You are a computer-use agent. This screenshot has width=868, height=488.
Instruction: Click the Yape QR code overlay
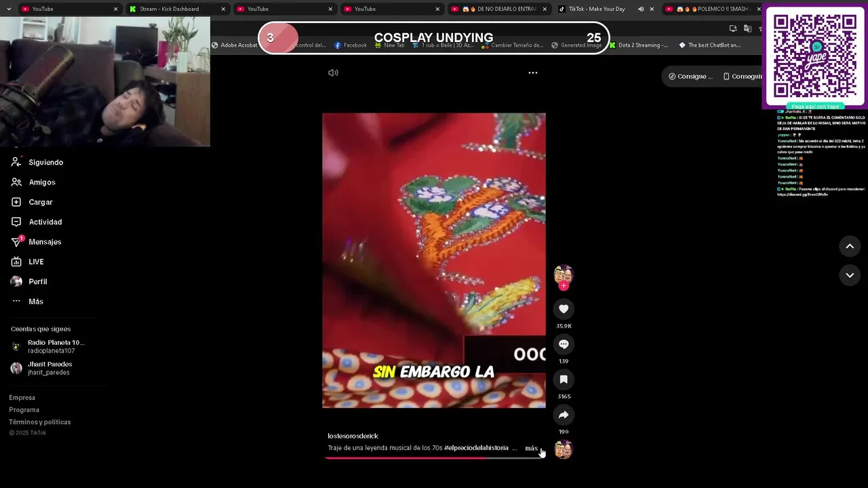point(815,56)
